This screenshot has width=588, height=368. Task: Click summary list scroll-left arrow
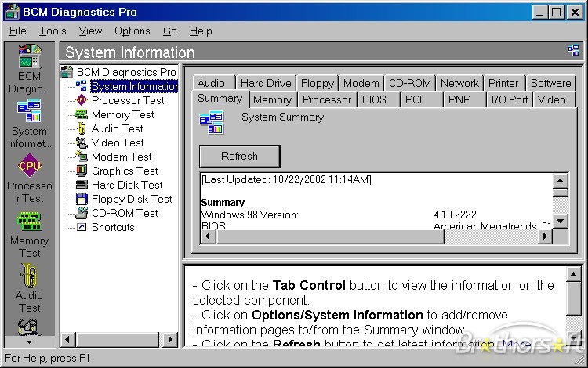click(209, 236)
